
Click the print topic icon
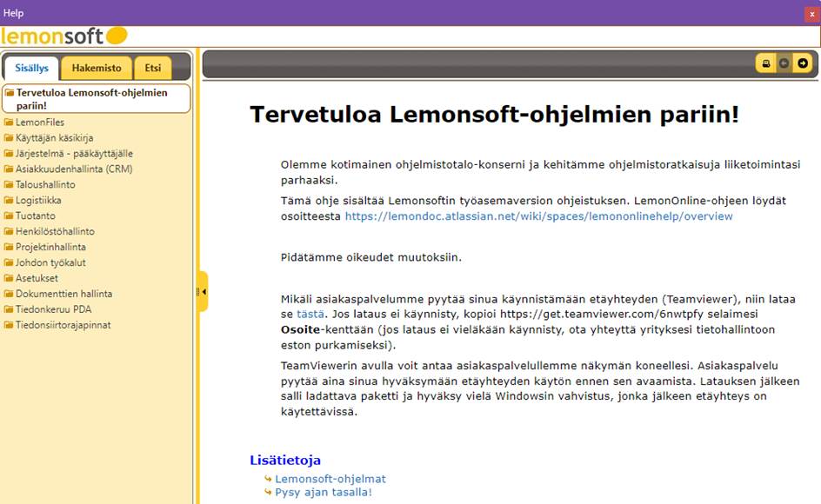coord(766,63)
